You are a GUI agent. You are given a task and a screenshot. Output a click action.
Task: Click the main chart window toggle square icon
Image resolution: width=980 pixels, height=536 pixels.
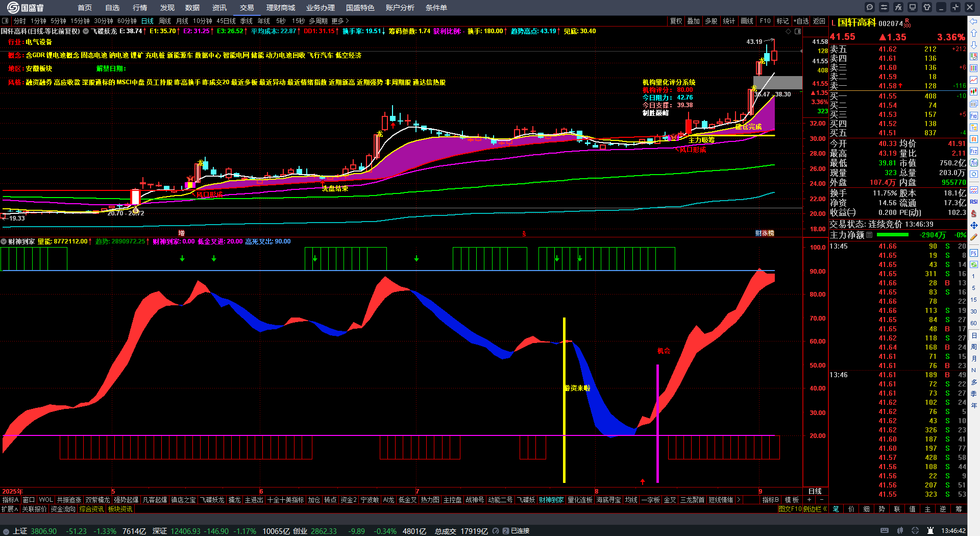pos(798,32)
